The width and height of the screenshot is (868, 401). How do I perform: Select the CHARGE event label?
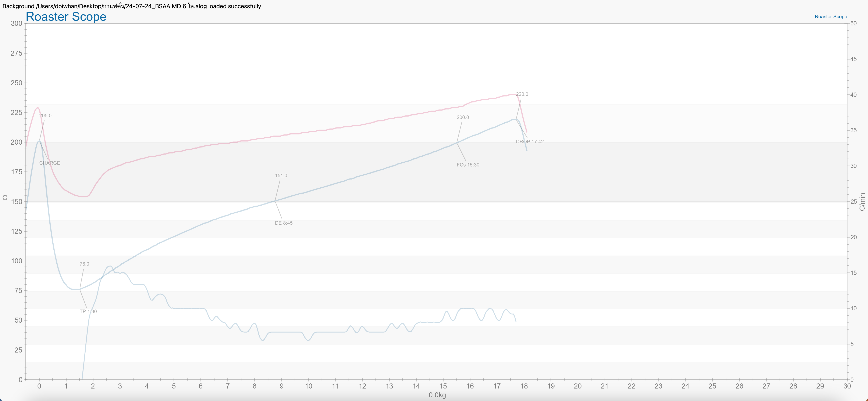click(x=50, y=163)
